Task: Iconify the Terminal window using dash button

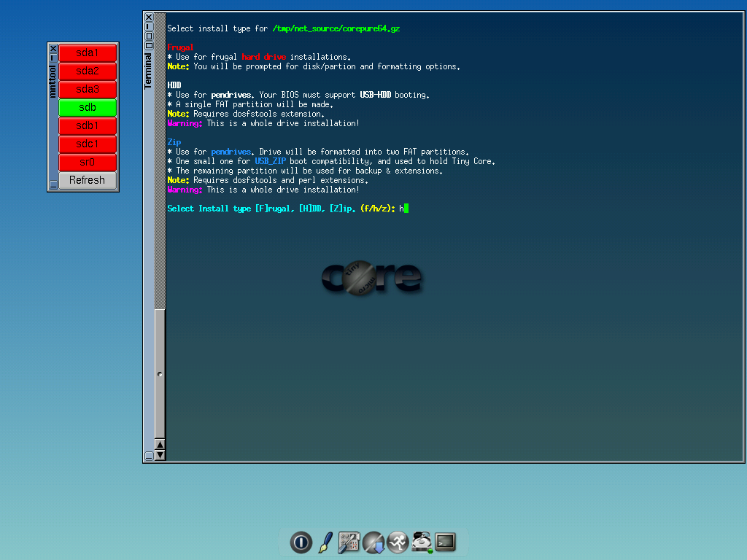Action: [x=149, y=26]
